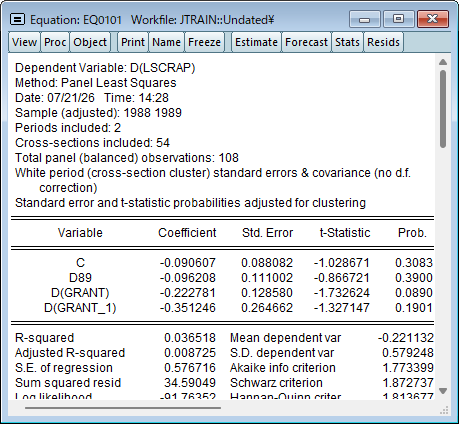Click the horizontal scrollbar thumb
459x424 pixels.
coord(123,407)
